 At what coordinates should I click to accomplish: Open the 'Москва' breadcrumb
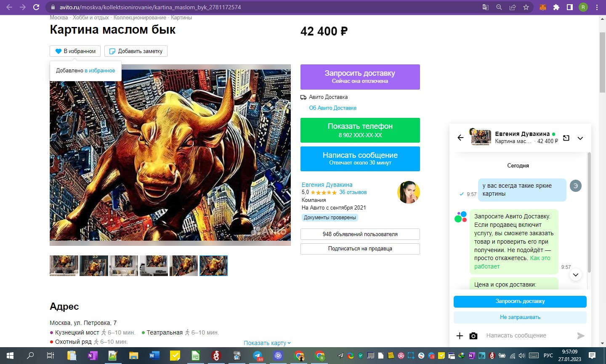58,18
